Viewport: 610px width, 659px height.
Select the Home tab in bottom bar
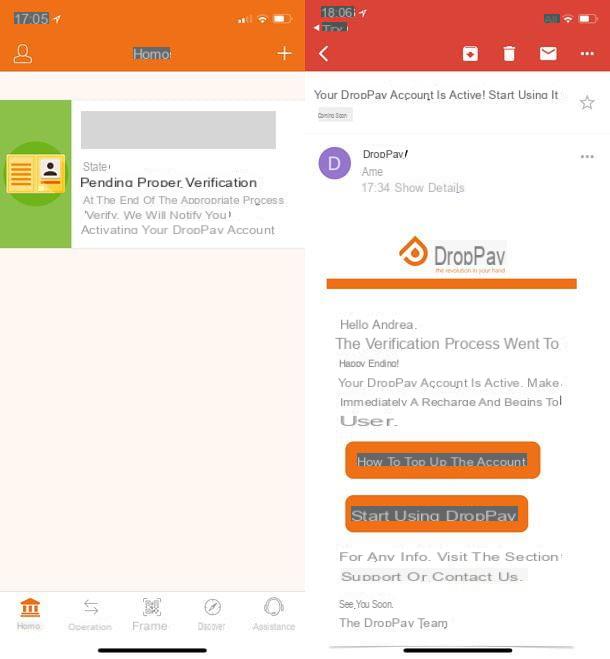pyautogui.click(x=29, y=614)
